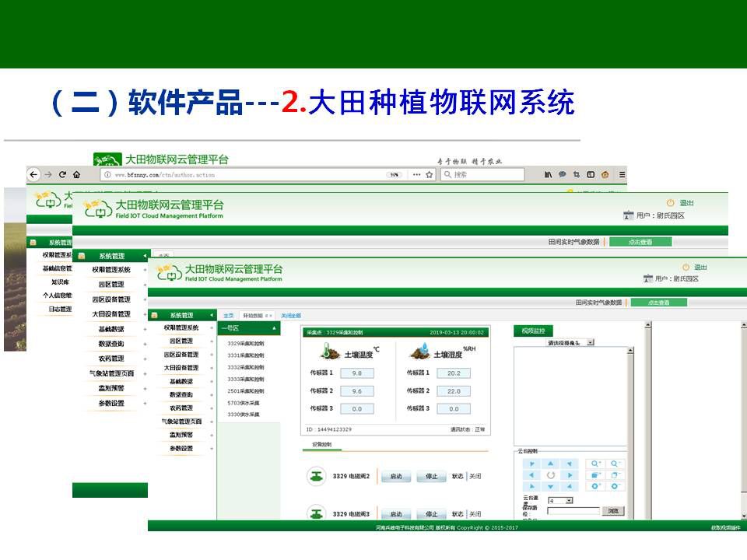Viewport: 747px width, 560px height.
Task: Collapse 系统管理 panel in the middle window
Action: [x=145, y=256]
